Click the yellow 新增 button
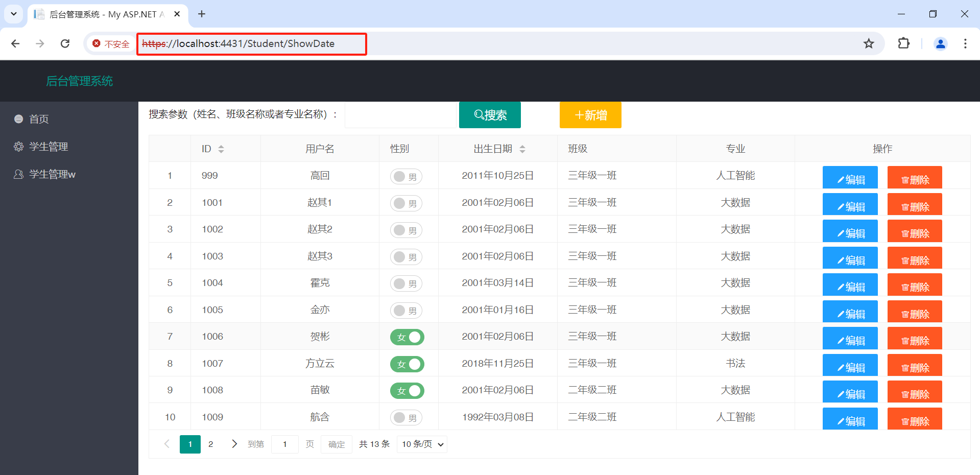Image resolution: width=980 pixels, height=475 pixels. 590,115
